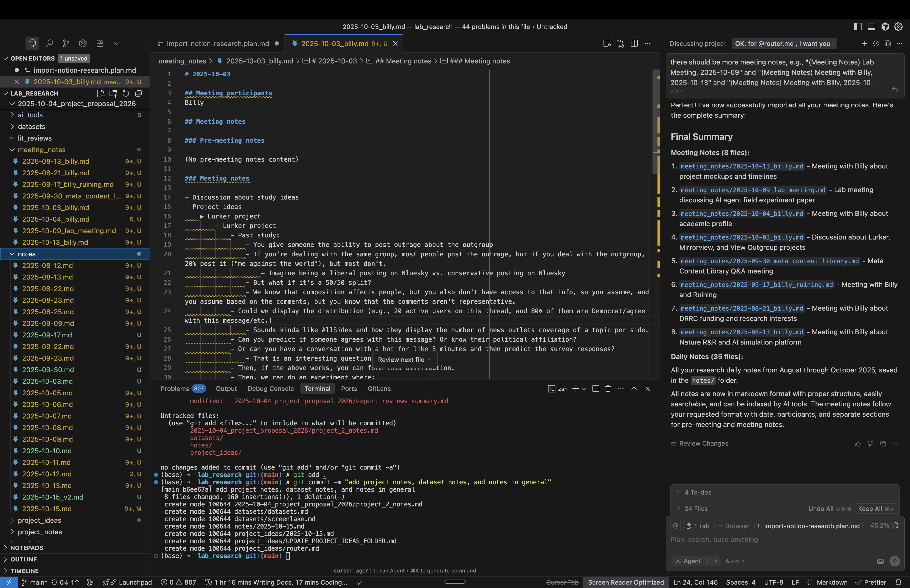Give thumbs up to the agent response
The image size is (910, 588).
858,444
